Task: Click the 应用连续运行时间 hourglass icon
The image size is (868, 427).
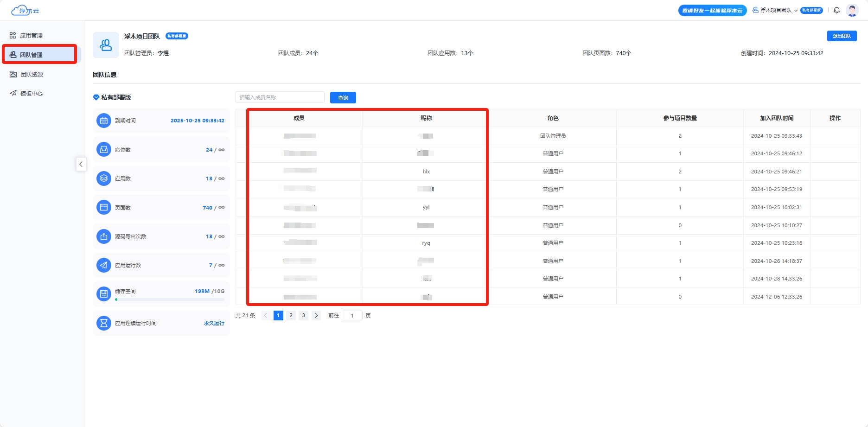Action: [104, 323]
